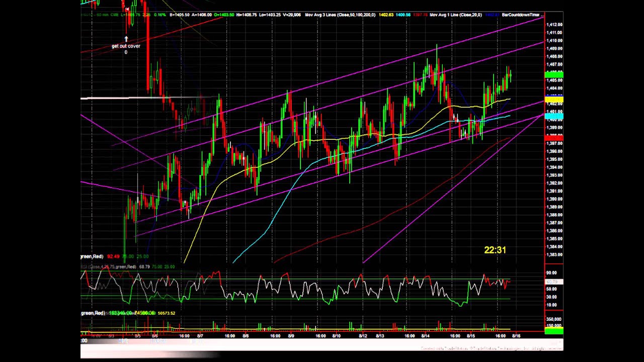Click the 90.00 level on RSI axis

pyautogui.click(x=551, y=273)
